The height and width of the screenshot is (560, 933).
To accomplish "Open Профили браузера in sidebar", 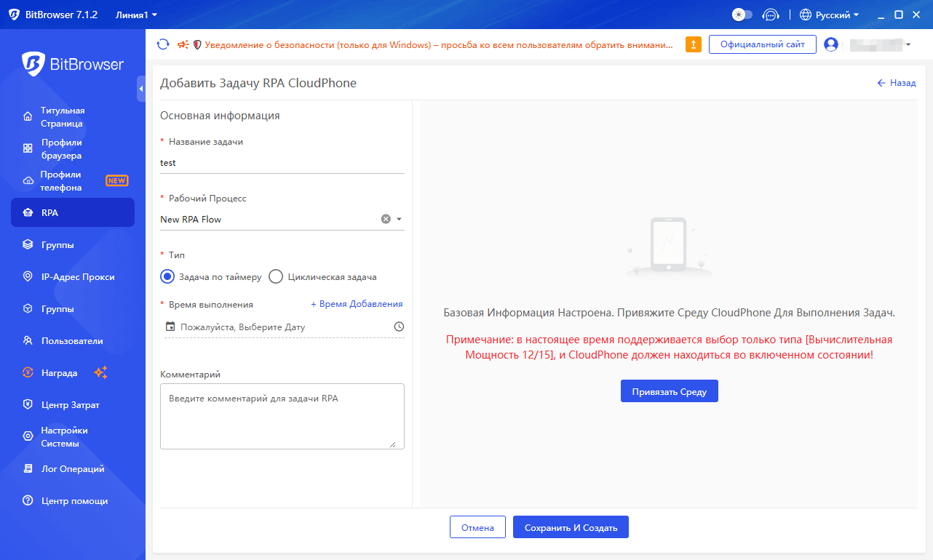I will click(73, 149).
